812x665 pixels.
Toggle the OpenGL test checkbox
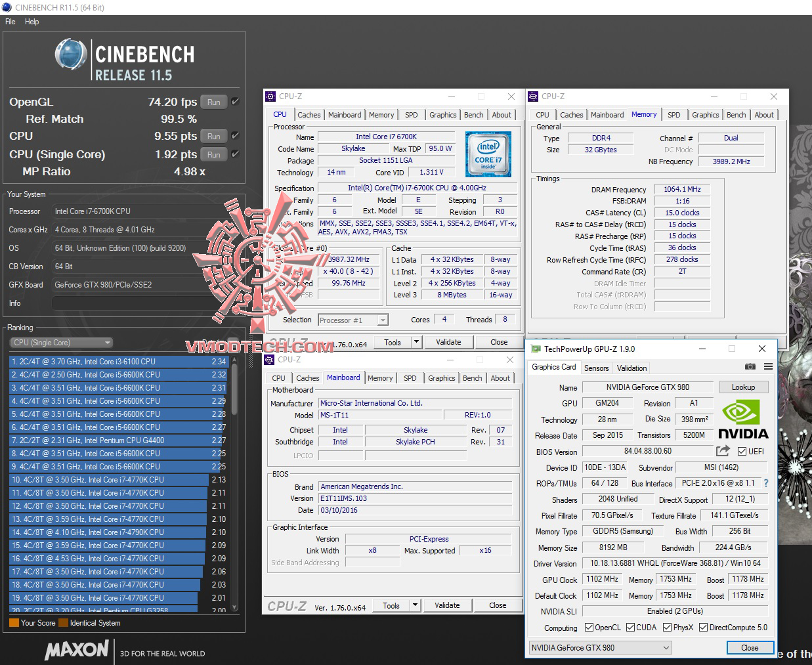(x=236, y=102)
